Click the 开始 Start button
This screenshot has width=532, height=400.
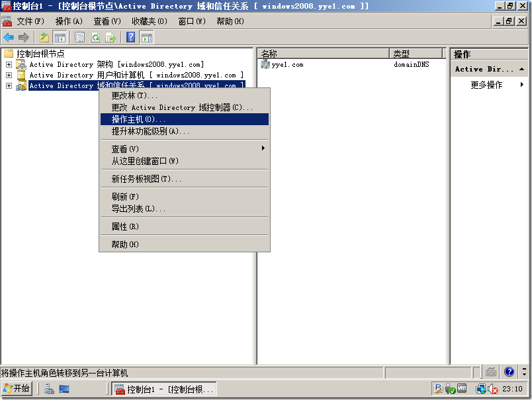tap(17, 389)
